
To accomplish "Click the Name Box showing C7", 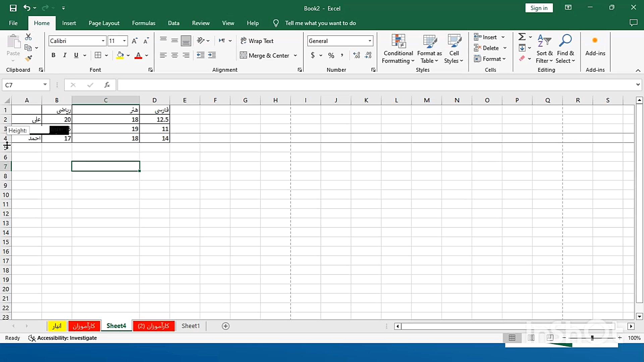I will pyautogui.click(x=23, y=85).
